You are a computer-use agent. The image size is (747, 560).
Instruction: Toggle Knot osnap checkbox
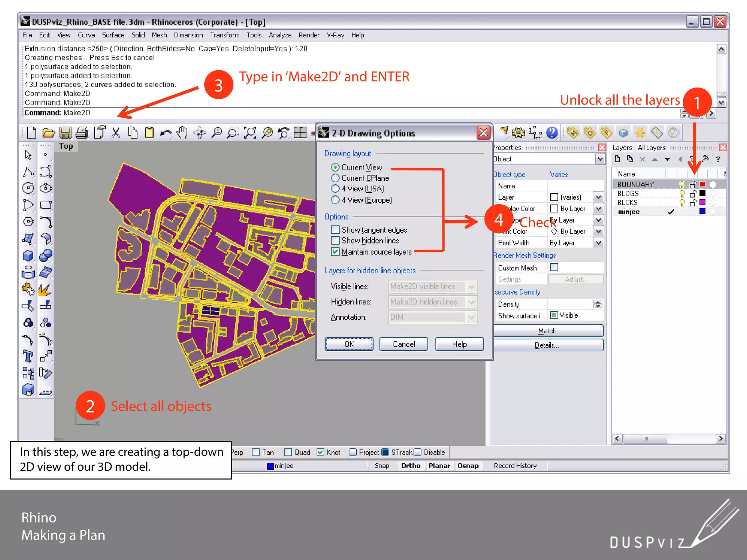(x=321, y=452)
